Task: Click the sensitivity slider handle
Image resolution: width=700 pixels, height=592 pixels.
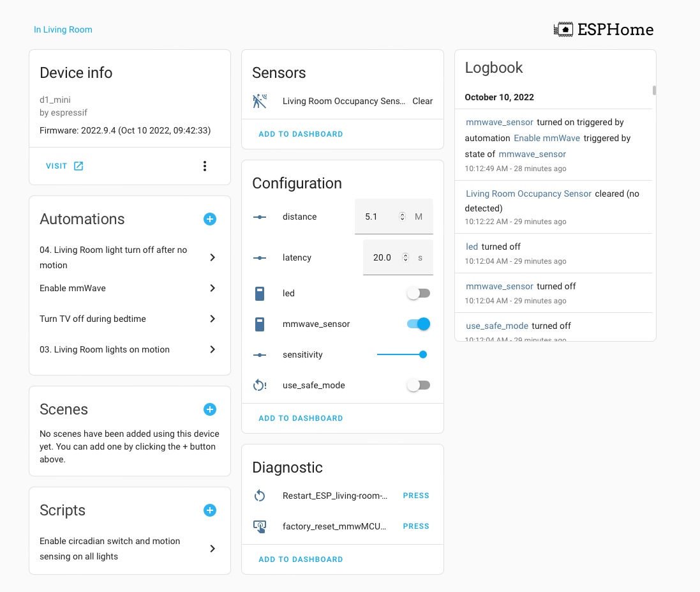Action: coord(423,355)
